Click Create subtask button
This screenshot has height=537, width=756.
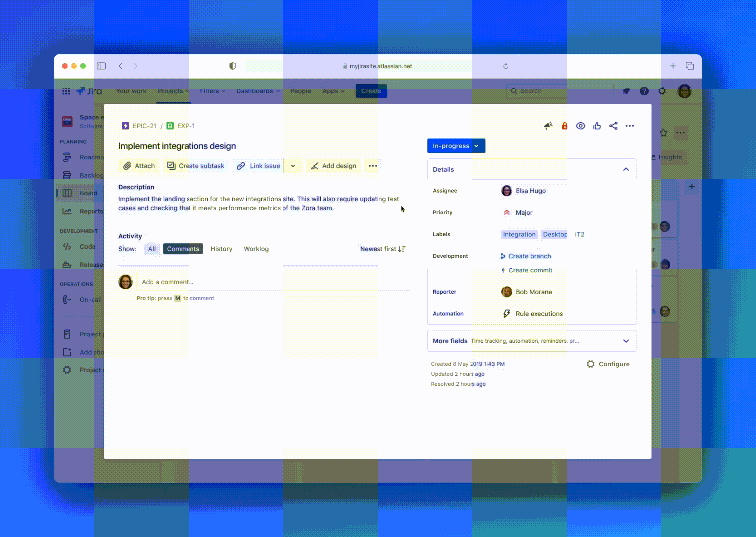point(195,166)
